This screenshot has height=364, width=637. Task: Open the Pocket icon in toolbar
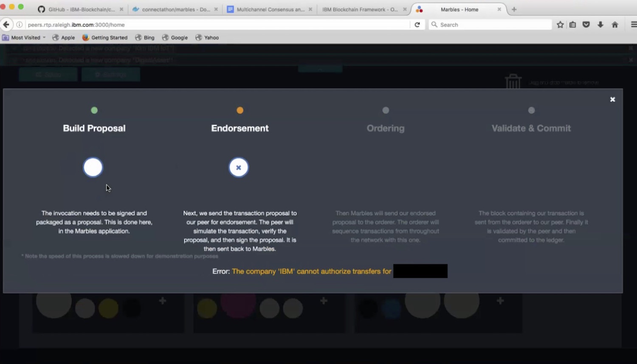pyautogui.click(x=586, y=25)
